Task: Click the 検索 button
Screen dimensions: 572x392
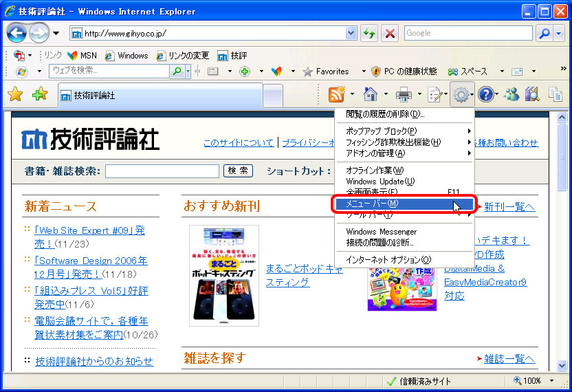Action: 238,171
